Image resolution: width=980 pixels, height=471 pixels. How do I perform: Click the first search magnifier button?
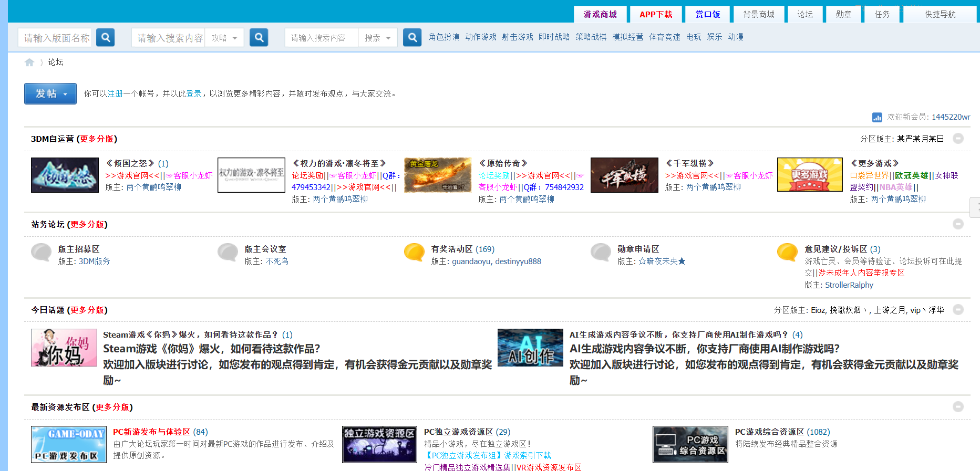(x=106, y=37)
